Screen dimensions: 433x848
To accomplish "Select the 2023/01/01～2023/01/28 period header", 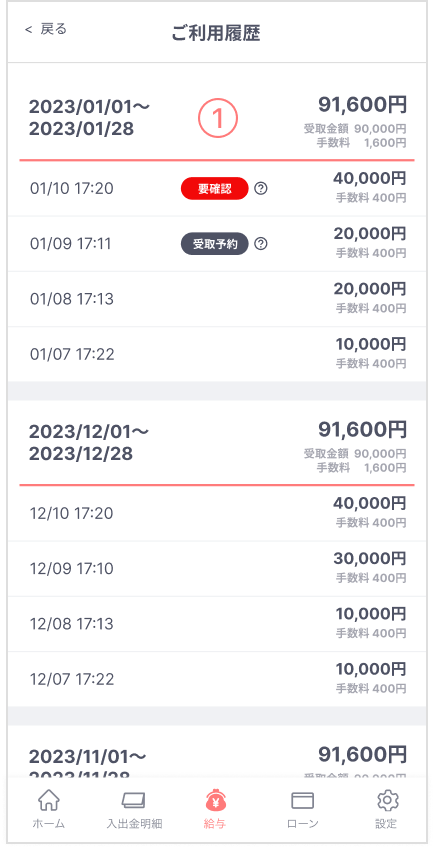I will pyautogui.click(x=217, y=119).
